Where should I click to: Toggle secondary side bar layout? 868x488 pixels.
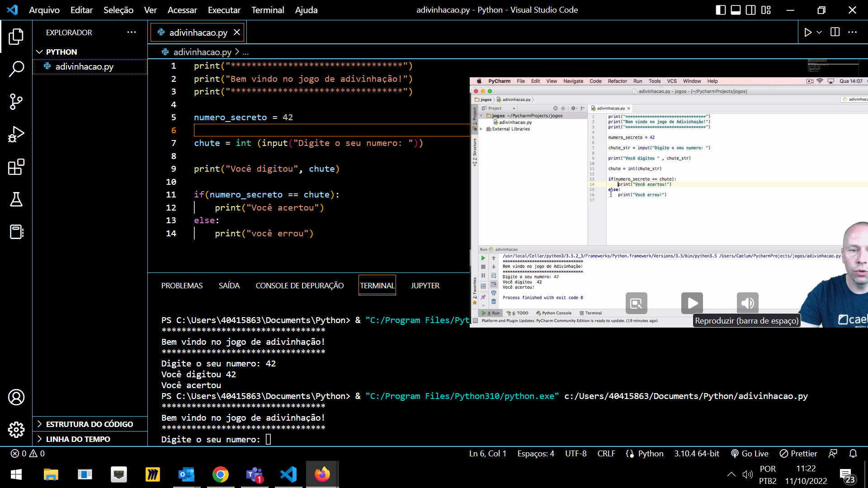[x=751, y=10]
